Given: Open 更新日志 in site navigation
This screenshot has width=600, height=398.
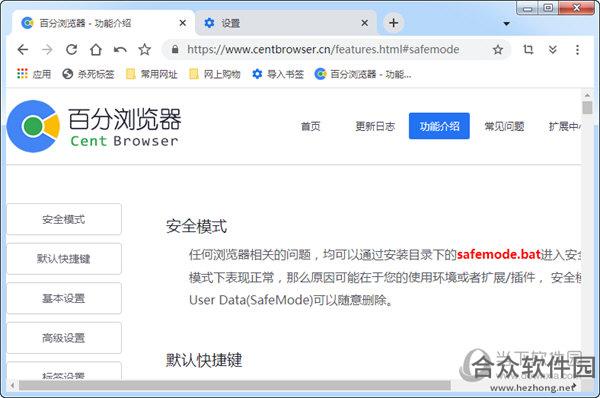Looking at the screenshot, I should (x=375, y=126).
